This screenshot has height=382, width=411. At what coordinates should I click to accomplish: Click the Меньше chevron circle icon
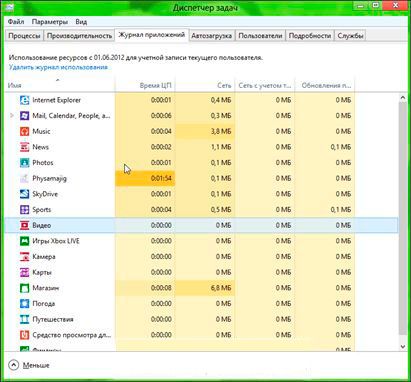(13, 365)
